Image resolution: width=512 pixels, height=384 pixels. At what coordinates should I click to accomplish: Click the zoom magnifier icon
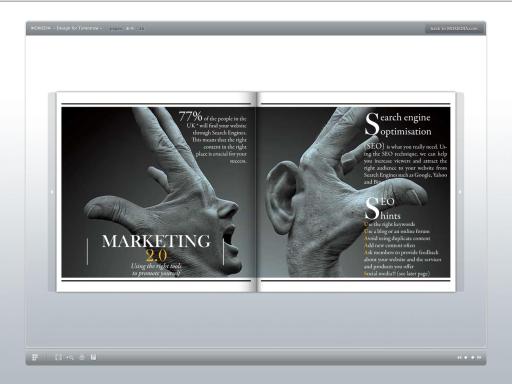click(70, 357)
